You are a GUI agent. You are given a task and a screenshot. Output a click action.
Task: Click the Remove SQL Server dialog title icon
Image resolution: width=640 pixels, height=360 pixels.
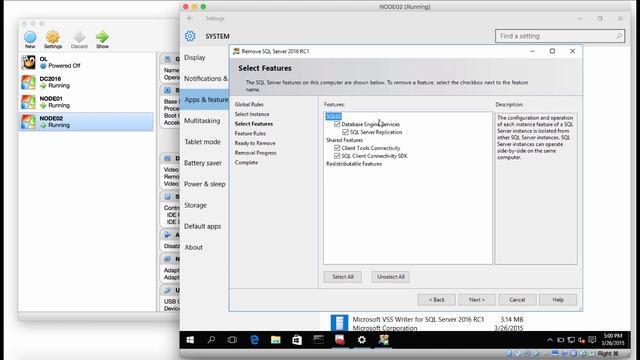pyautogui.click(x=236, y=51)
